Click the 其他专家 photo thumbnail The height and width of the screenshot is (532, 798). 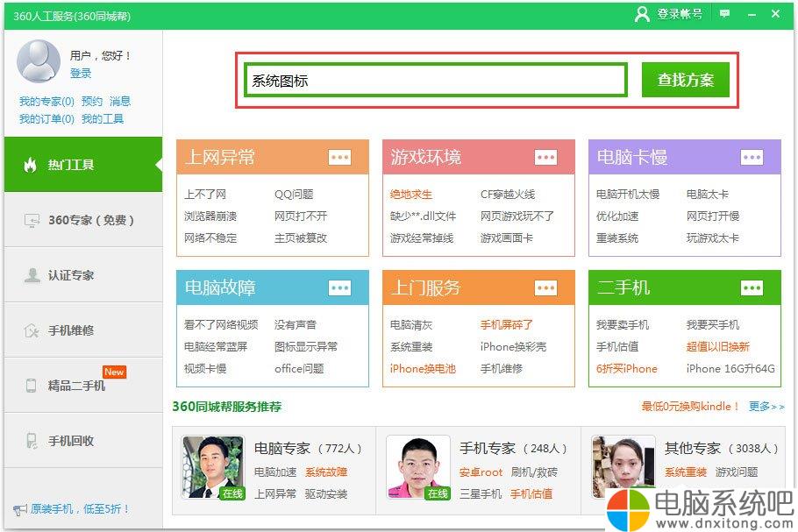[x=623, y=467]
